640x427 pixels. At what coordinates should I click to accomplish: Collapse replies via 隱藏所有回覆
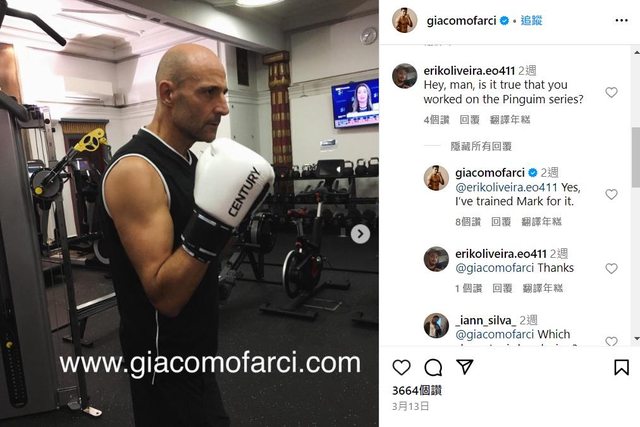coord(481,146)
